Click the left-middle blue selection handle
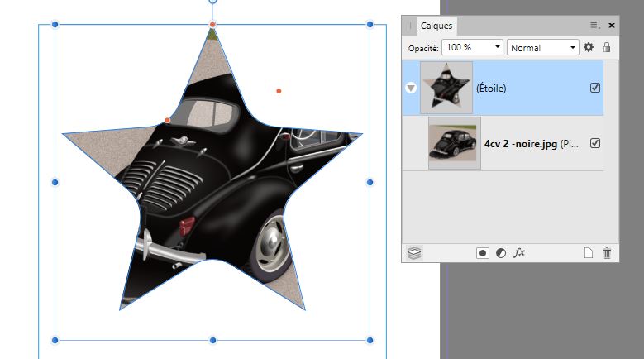644x359 pixels. (x=55, y=182)
